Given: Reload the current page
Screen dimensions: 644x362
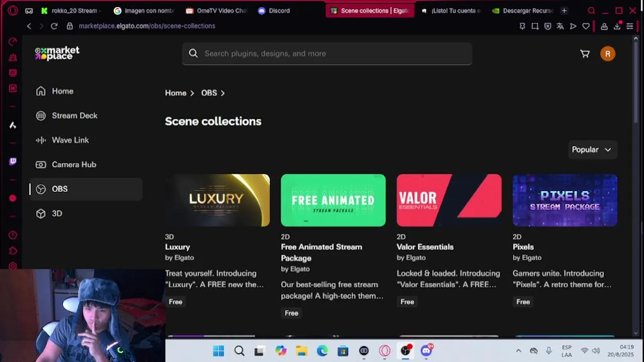Looking at the screenshot, I should click(54, 26).
